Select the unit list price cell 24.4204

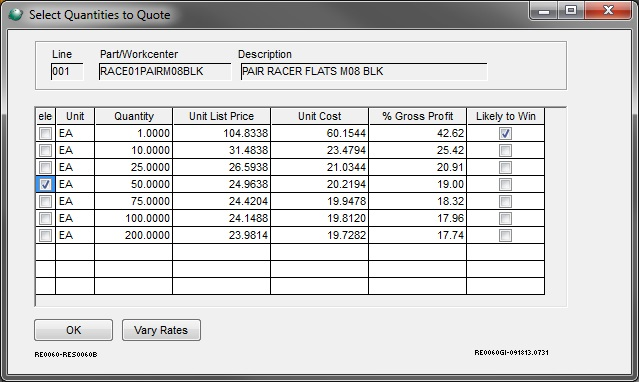221,201
